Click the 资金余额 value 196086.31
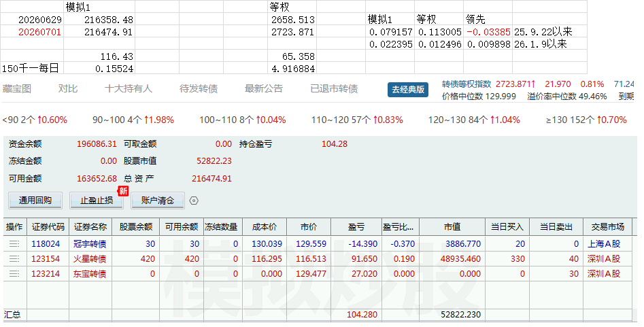The image size is (644, 327). pyautogui.click(x=97, y=143)
